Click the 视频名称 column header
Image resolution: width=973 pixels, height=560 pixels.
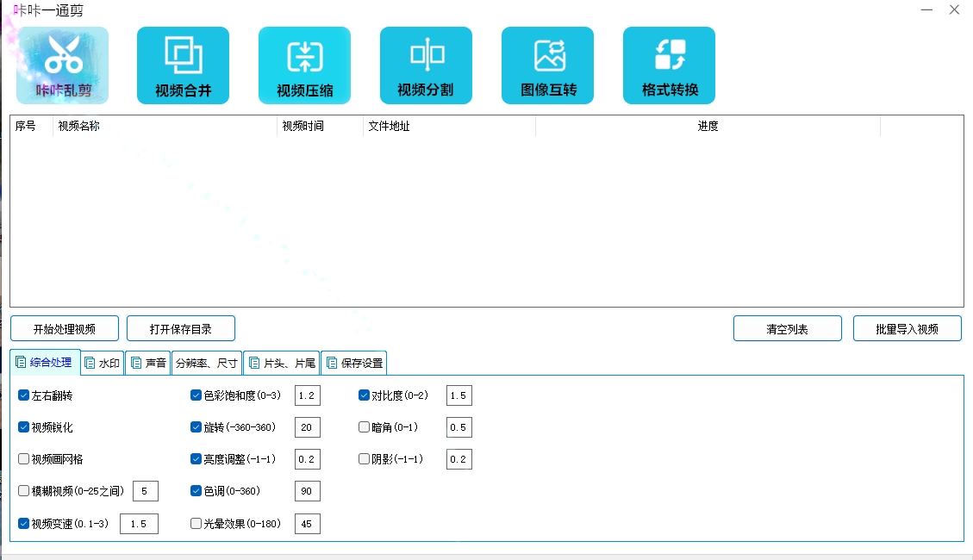coord(164,127)
